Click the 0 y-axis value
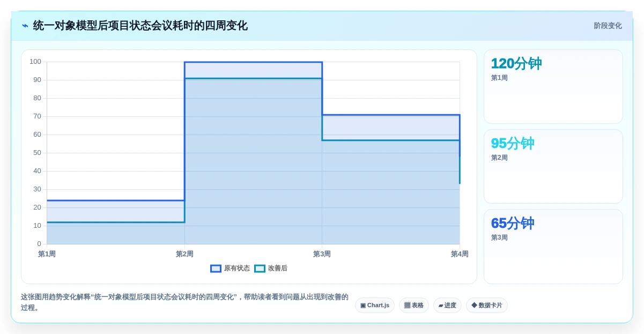 point(39,244)
